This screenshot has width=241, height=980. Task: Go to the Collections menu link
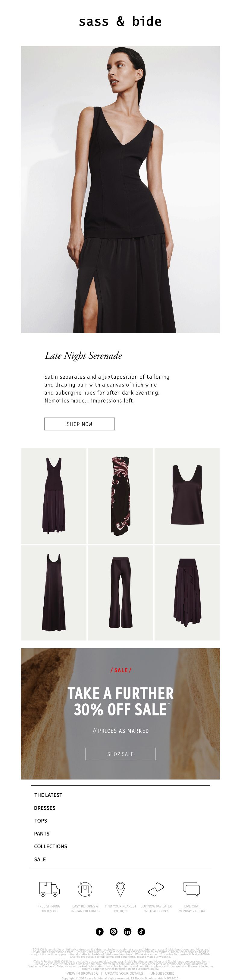pyautogui.click(x=51, y=846)
